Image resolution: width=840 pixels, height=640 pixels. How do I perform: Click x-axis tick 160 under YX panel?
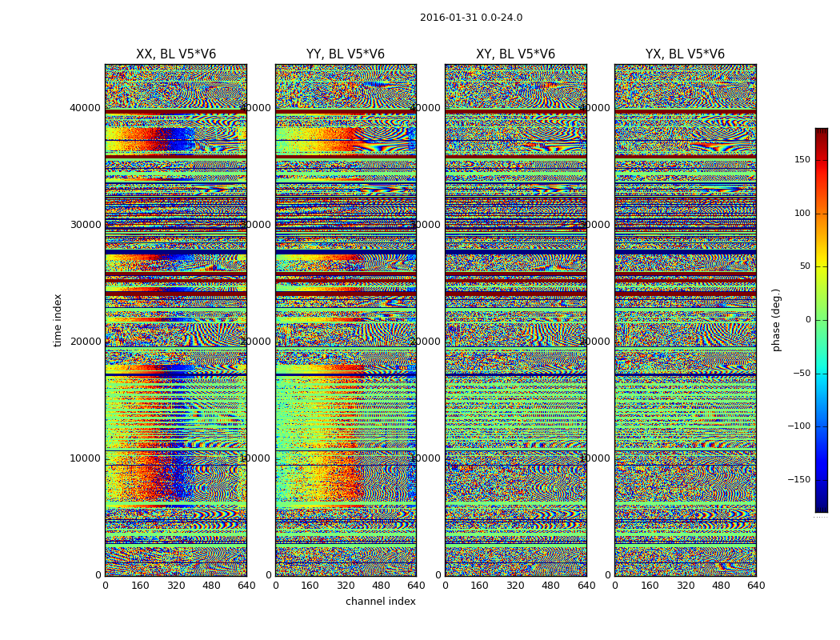[x=650, y=586]
